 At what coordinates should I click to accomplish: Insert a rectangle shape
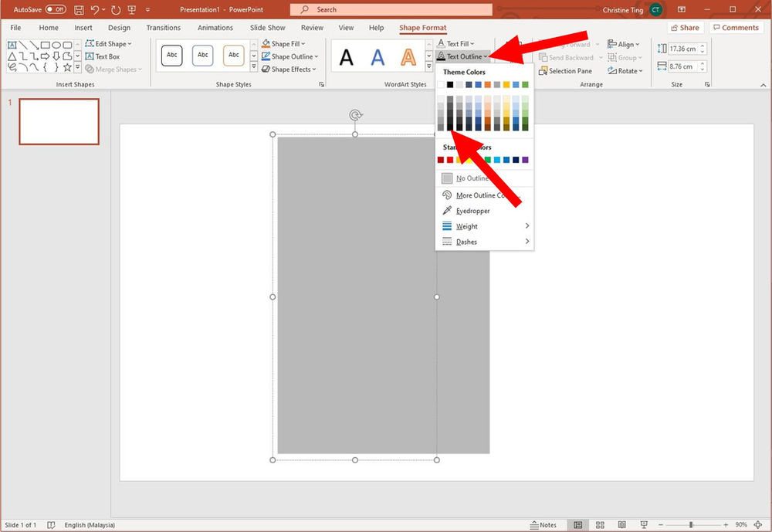44,45
